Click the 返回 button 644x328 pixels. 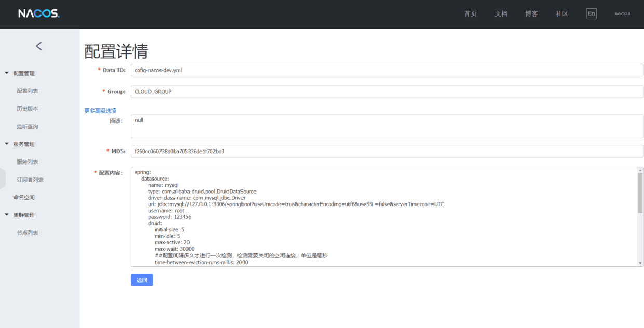coord(142,280)
